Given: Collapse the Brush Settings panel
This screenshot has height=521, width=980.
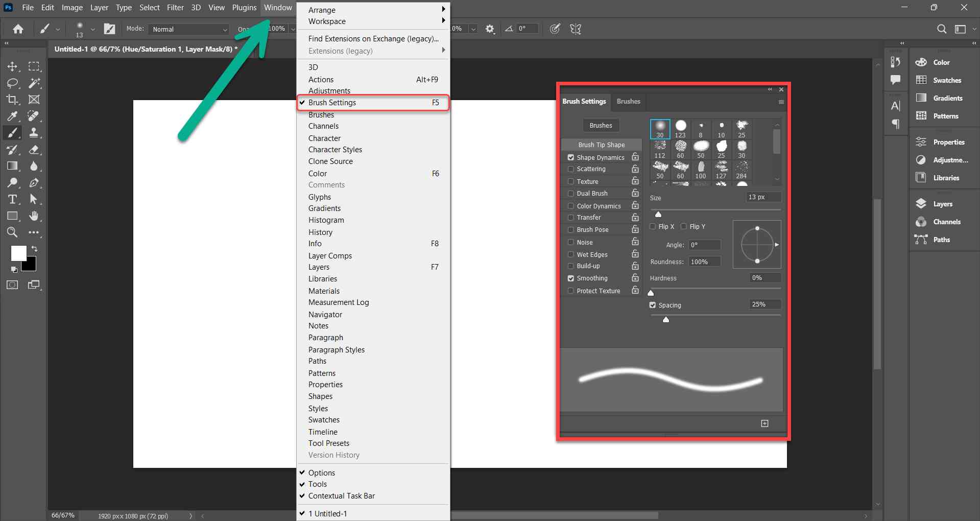Looking at the screenshot, I should (770, 89).
